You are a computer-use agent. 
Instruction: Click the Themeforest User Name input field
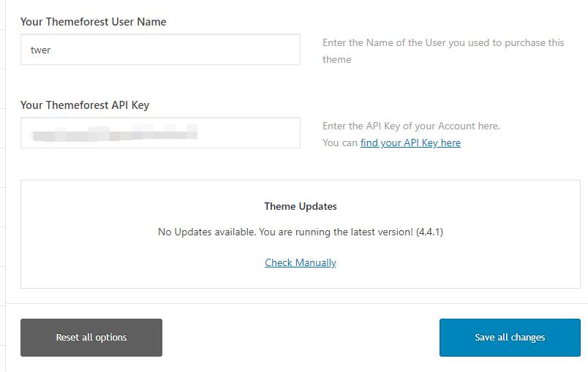point(160,50)
